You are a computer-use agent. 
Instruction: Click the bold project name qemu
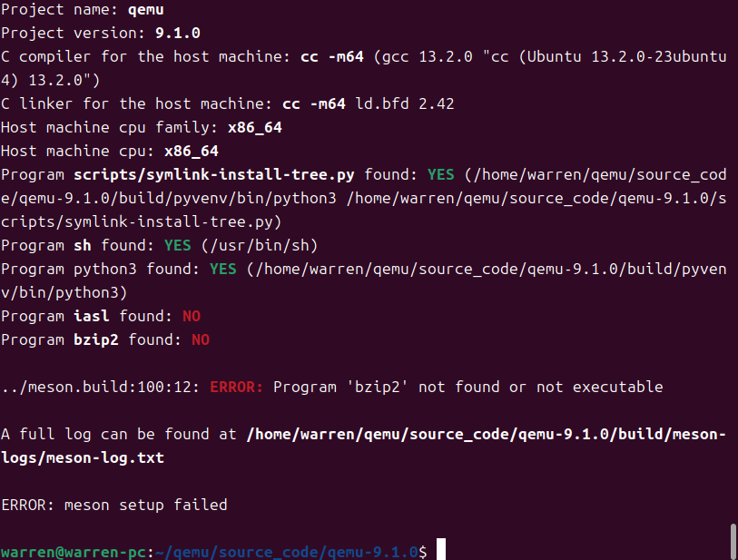pyautogui.click(x=146, y=10)
